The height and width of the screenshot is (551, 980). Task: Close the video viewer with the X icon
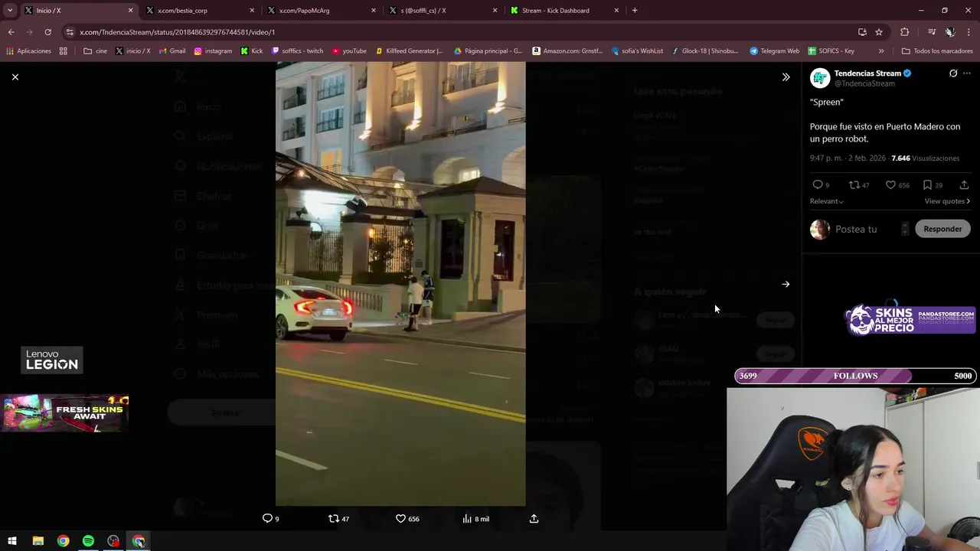tap(15, 77)
